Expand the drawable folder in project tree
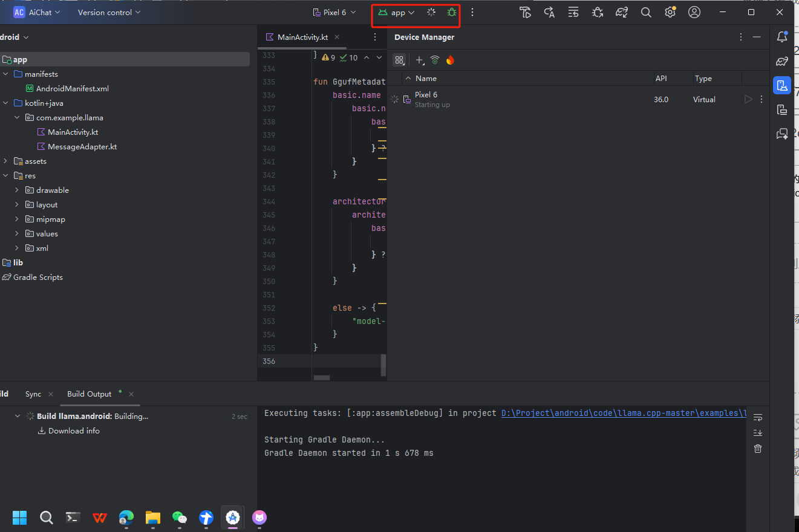This screenshot has width=799, height=532. coord(17,190)
